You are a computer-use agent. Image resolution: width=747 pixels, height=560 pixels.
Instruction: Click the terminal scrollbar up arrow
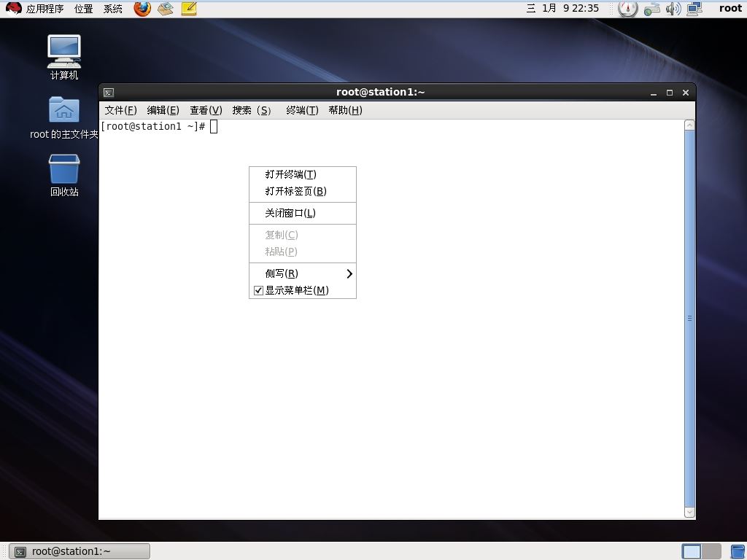[x=689, y=125]
